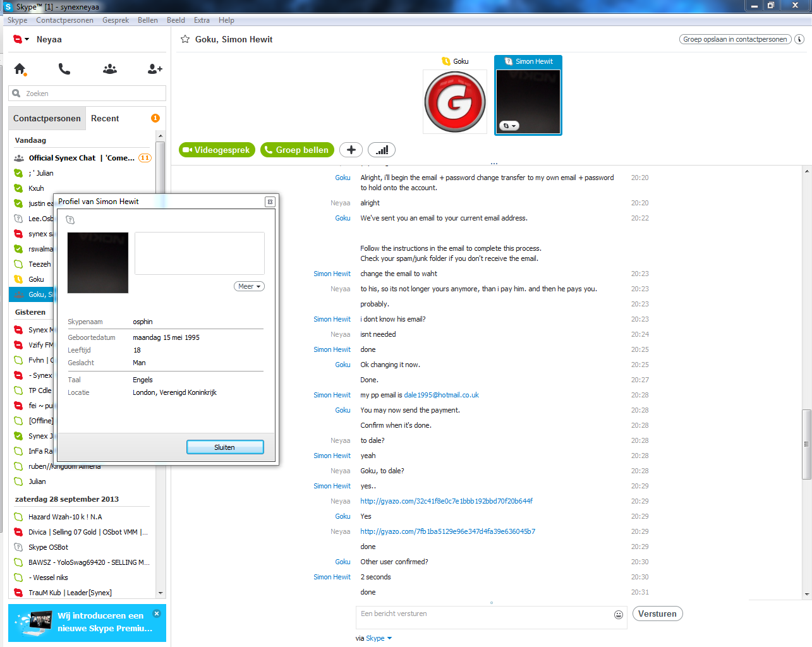Check call quality signal bars button
Viewport: 812px width, 647px height.
tap(382, 150)
